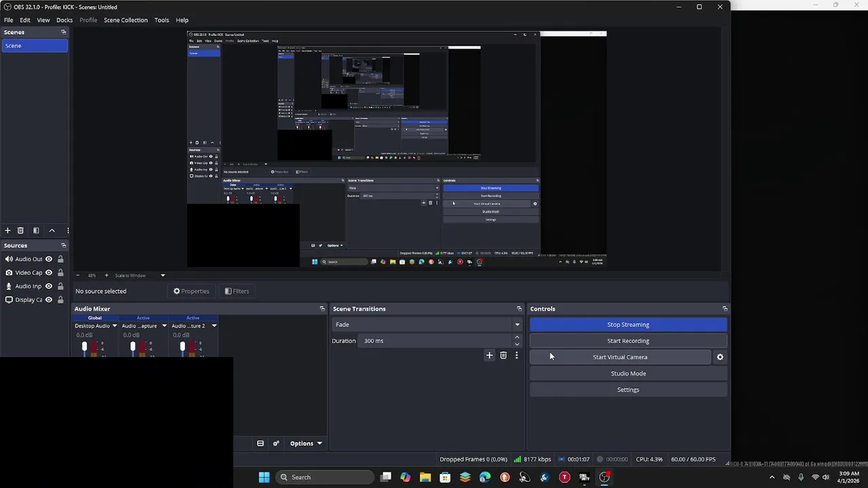Image resolution: width=868 pixels, height=488 pixels.
Task: Enable Studio Mode
Action: click(628, 373)
